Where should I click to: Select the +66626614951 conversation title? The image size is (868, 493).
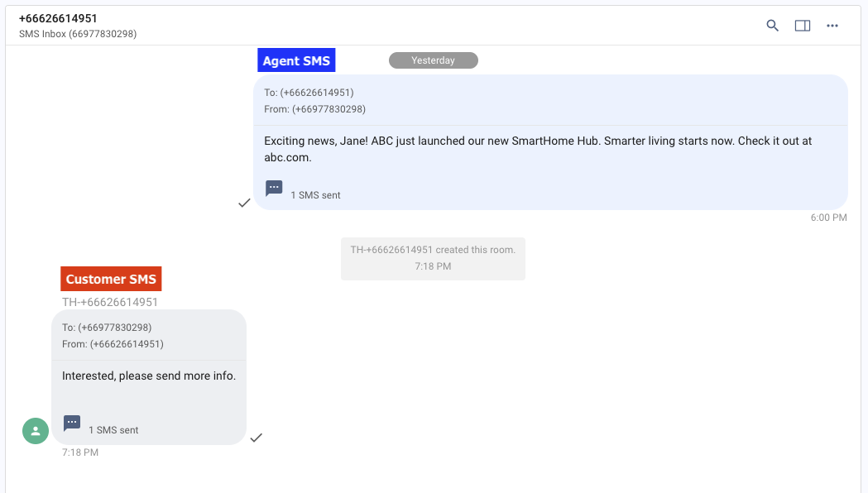tap(58, 18)
